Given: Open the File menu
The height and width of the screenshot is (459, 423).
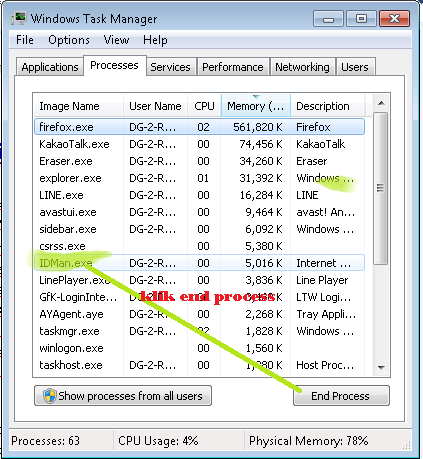Looking at the screenshot, I should [25, 40].
